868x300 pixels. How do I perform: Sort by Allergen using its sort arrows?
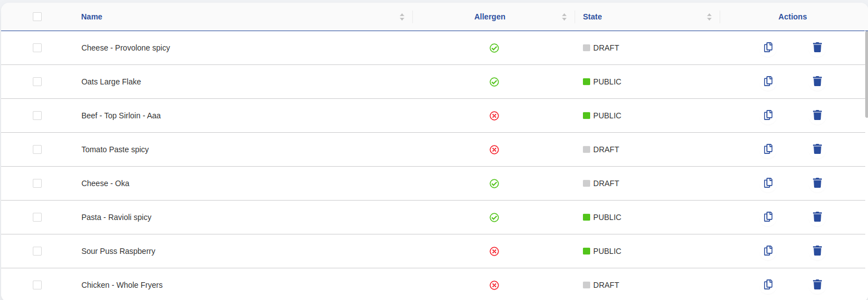click(564, 17)
